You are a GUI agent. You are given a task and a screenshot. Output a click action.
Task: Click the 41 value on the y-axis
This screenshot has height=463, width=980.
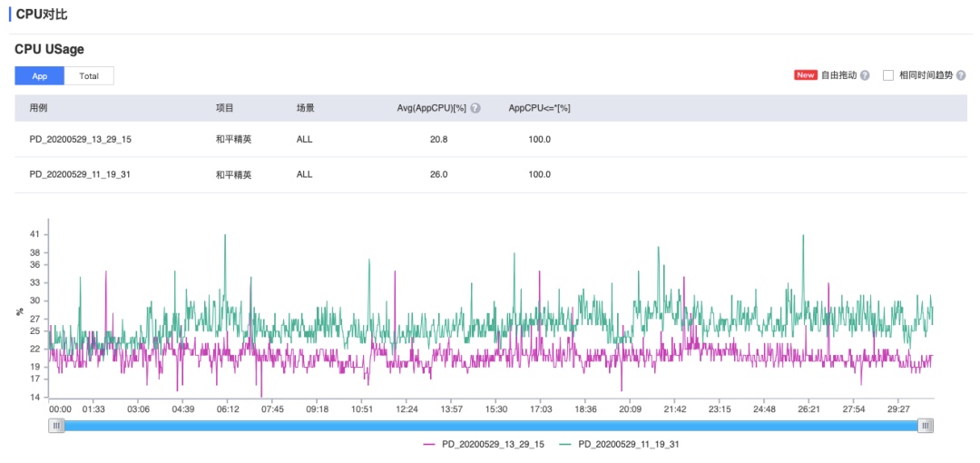click(x=35, y=234)
